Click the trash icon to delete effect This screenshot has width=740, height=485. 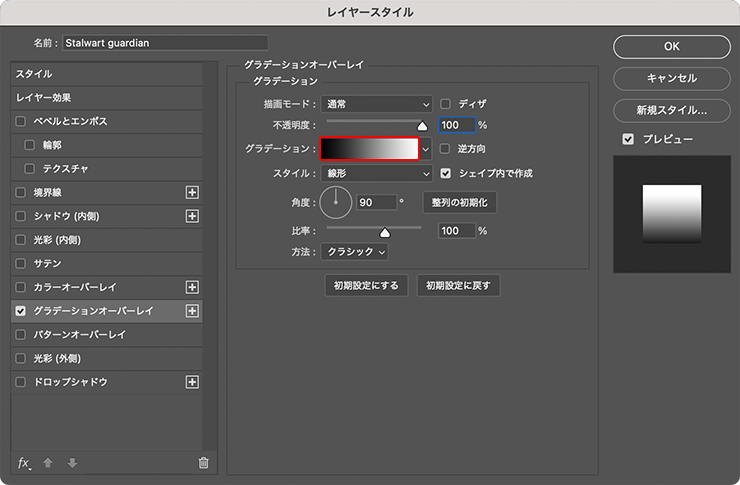(204, 463)
